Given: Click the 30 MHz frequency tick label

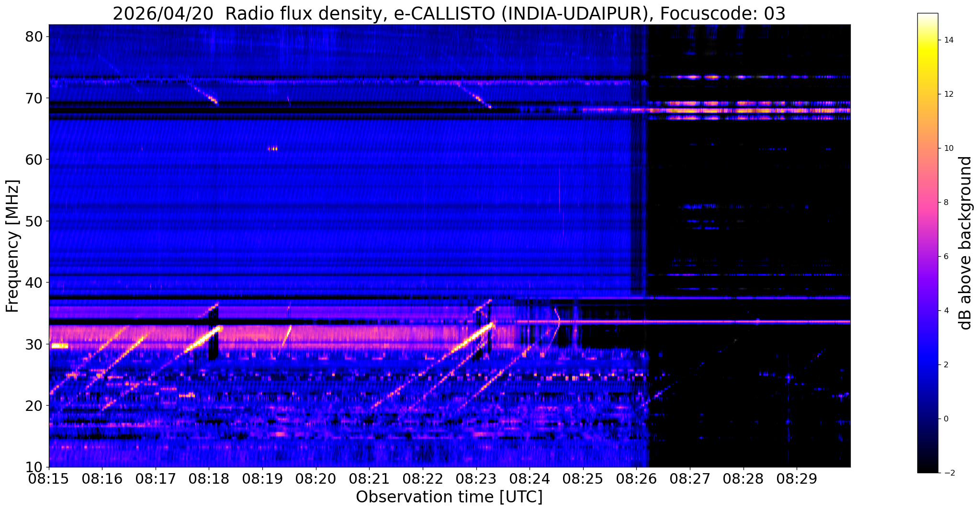Looking at the screenshot, I should (34, 344).
